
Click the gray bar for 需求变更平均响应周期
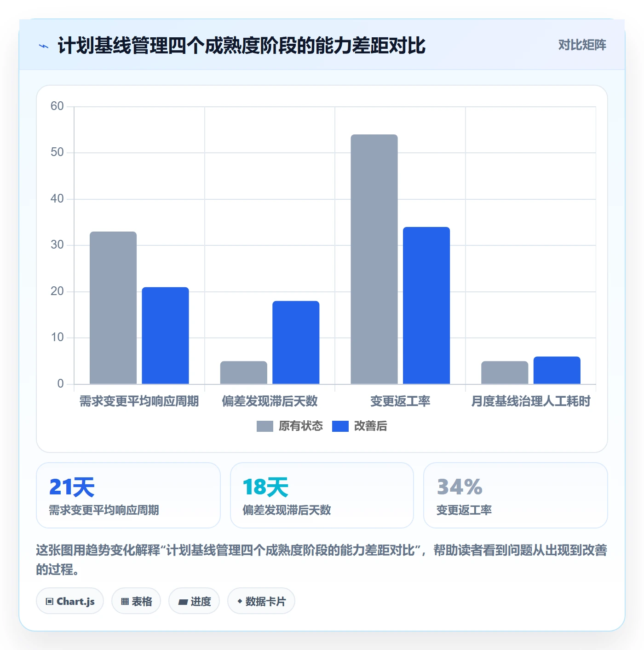[113, 308]
